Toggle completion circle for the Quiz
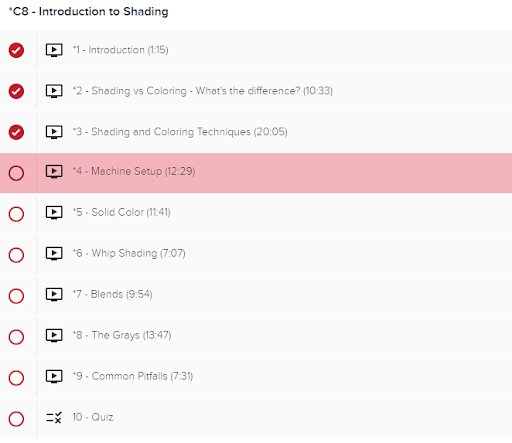The image size is (512, 443). [x=16, y=419]
